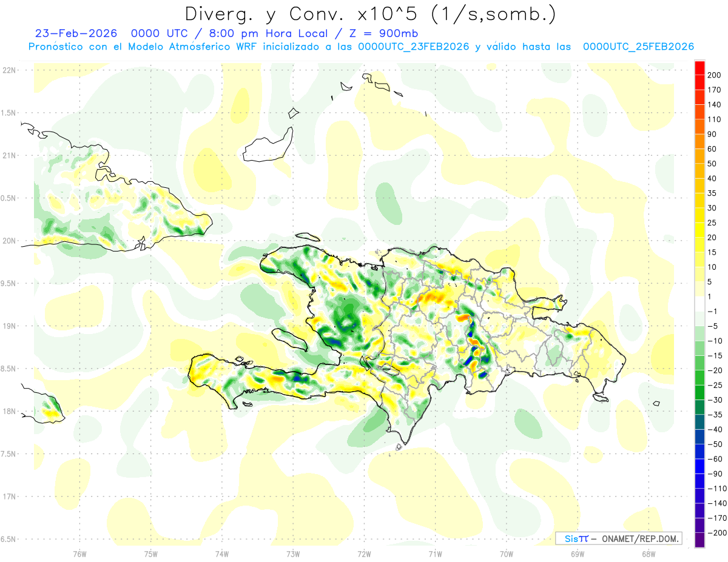Viewport: 728px width, 562px height.
Task: Click the latitude label "18N"
Action: 9,411
